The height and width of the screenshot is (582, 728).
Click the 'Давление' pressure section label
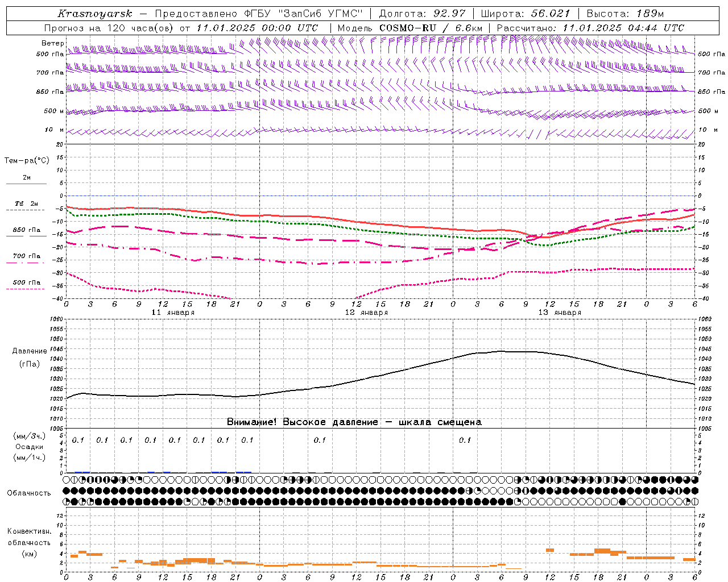click(x=30, y=351)
